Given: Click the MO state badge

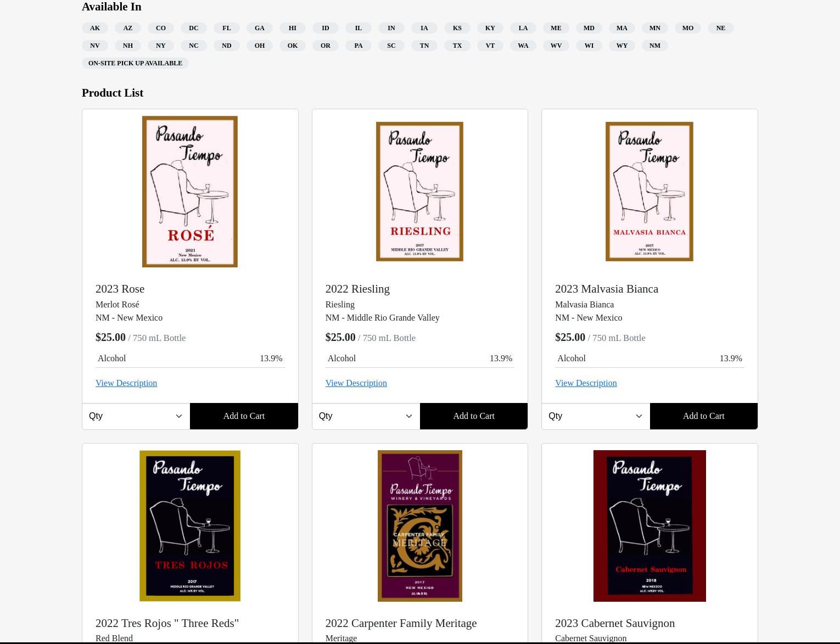Looking at the screenshot, I should [x=688, y=28].
